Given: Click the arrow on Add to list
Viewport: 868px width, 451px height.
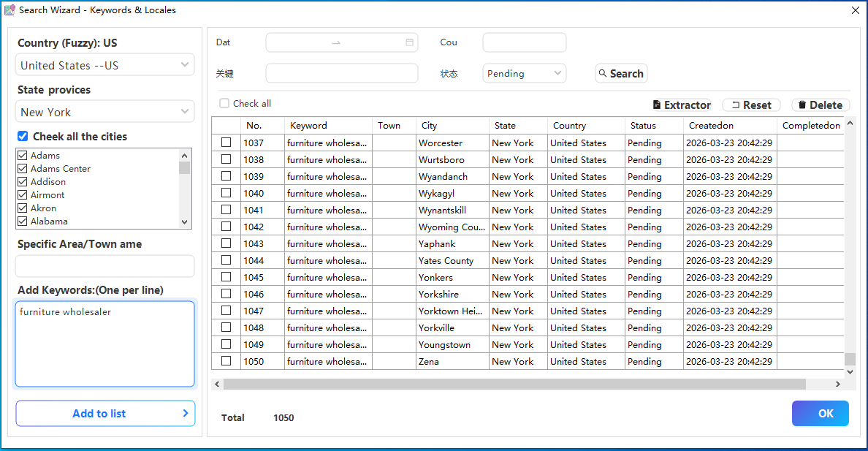Looking at the screenshot, I should [185, 413].
